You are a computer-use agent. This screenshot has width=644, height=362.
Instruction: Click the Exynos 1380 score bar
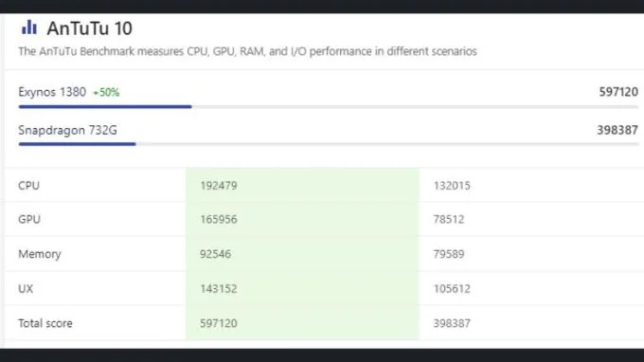pyautogui.click(x=105, y=107)
